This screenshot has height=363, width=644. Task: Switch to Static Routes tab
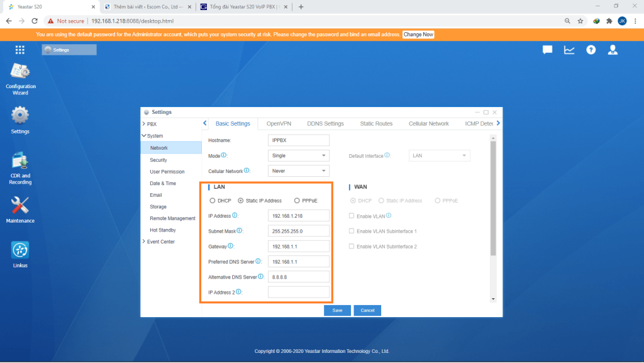(x=376, y=123)
